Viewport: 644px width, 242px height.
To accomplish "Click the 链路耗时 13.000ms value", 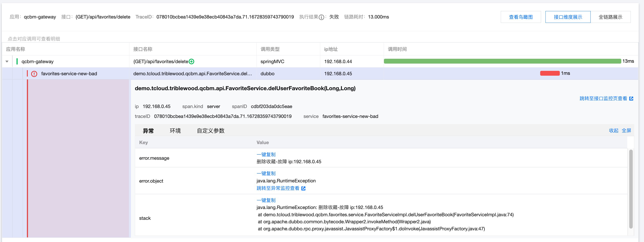I will tap(378, 17).
